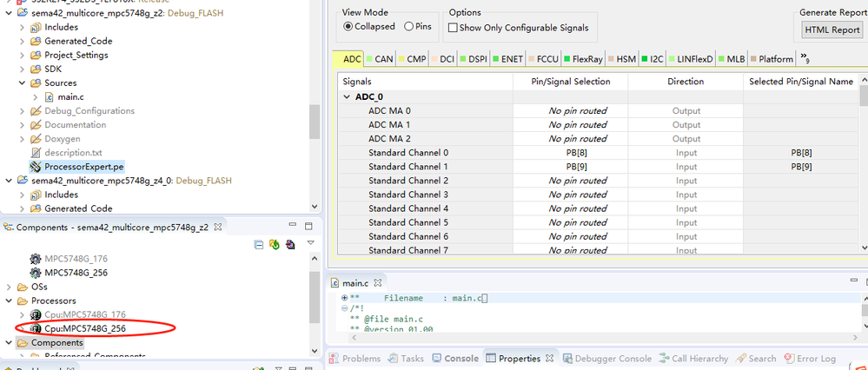Click the description.txt file icon

(x=36, y=152)
